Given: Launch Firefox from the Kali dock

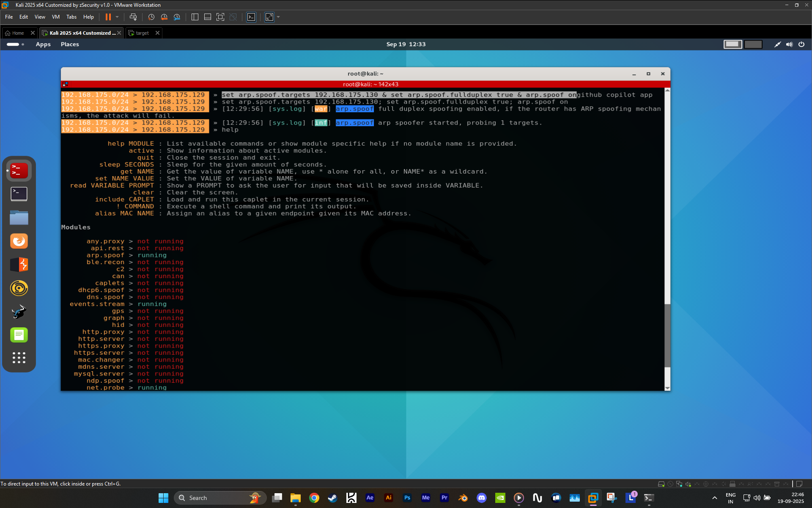Looking at the screenshot, I should click(19, 241).
